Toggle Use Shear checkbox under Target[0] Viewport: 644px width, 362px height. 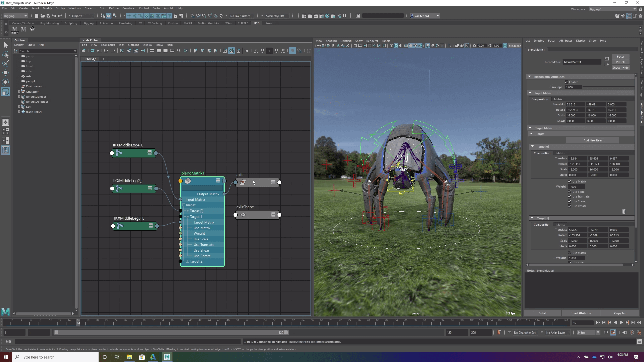click(570, 201)
